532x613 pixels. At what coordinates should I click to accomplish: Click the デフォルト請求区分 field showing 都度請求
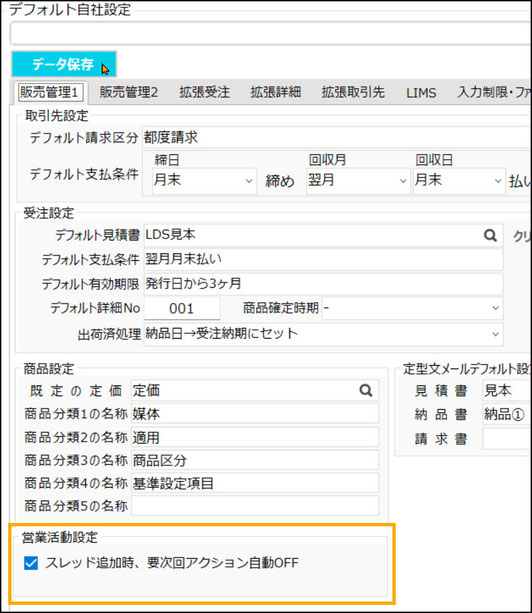(x=336, y=137)
